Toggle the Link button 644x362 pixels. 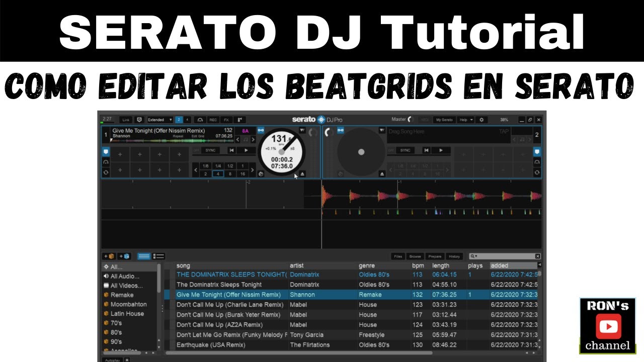click(126, 120)
